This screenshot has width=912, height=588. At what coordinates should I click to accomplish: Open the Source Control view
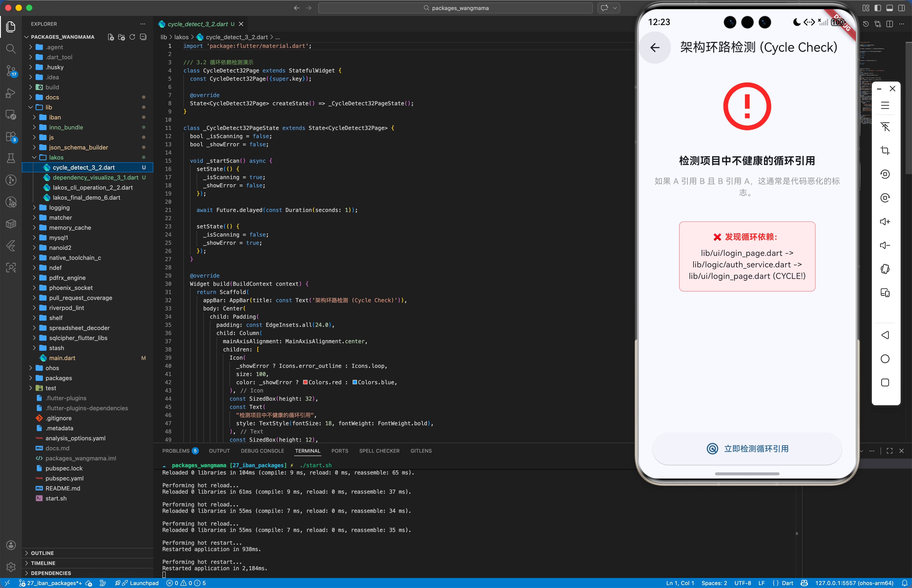coord(11,70)
